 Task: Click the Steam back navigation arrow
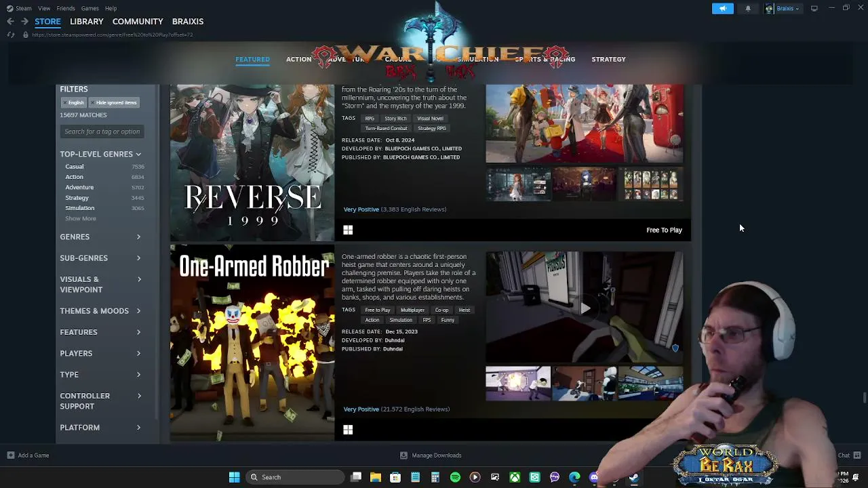coord(10,22)
